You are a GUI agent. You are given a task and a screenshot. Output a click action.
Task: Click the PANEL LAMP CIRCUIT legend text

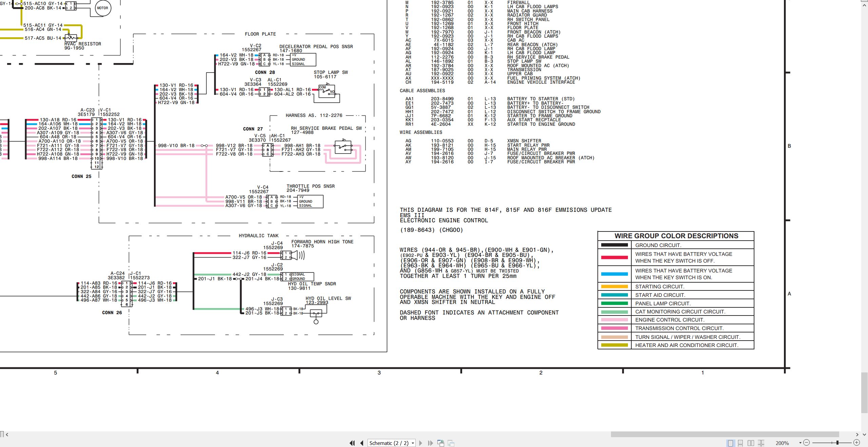pos(663,303)
